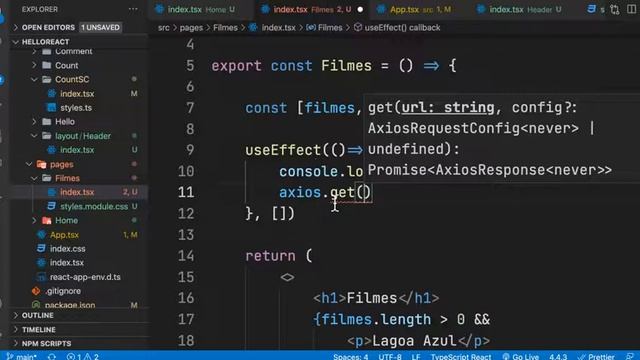
Task: Click line number 11 in gutter
Action: pyautogui.click(x=186, y=192)
